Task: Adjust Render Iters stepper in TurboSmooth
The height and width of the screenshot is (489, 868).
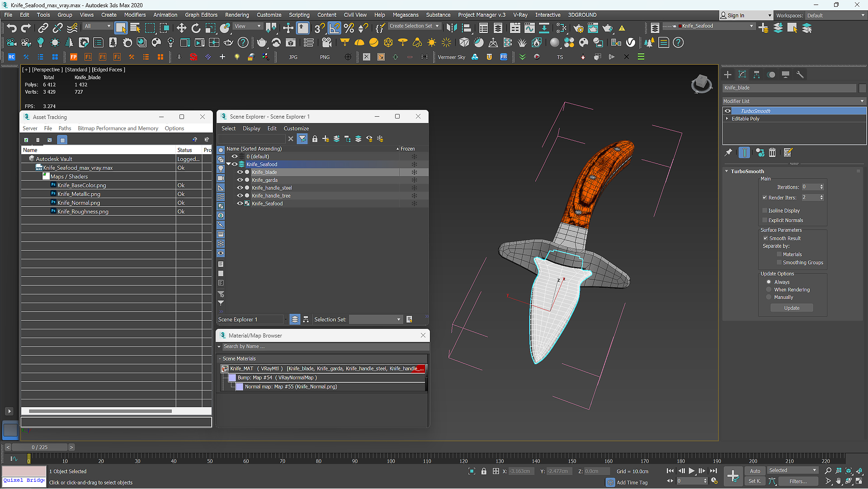Action: click(x=821, y=197)
